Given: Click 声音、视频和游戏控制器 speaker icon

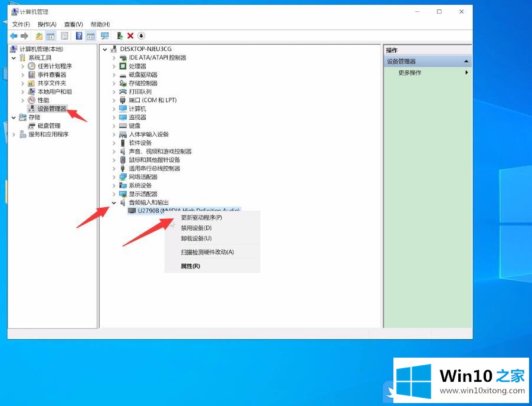Looking at the screenshot, I should click(x=123, y=151).
